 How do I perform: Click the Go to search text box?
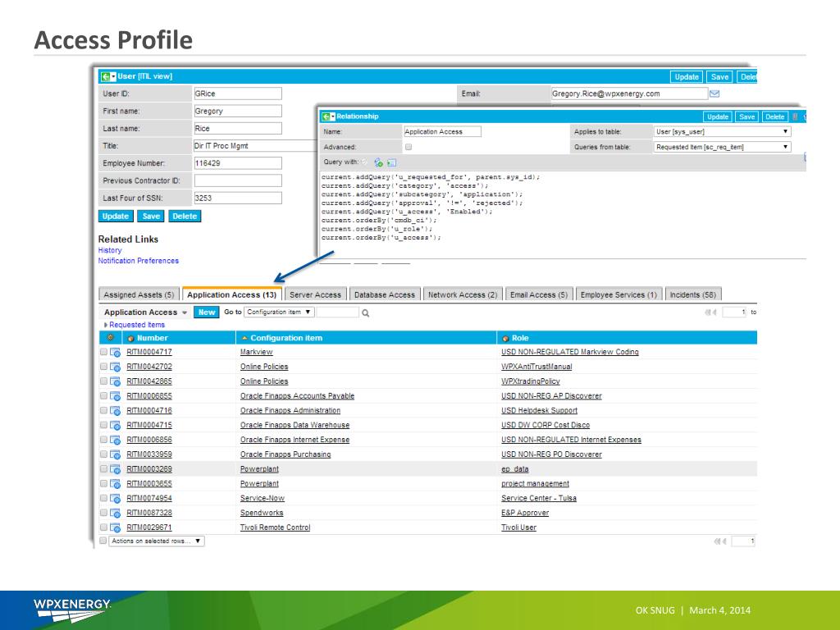[337, 313]
